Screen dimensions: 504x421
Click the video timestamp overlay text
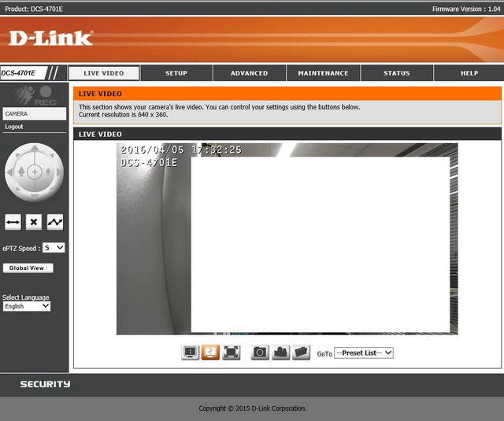(181, 150)
